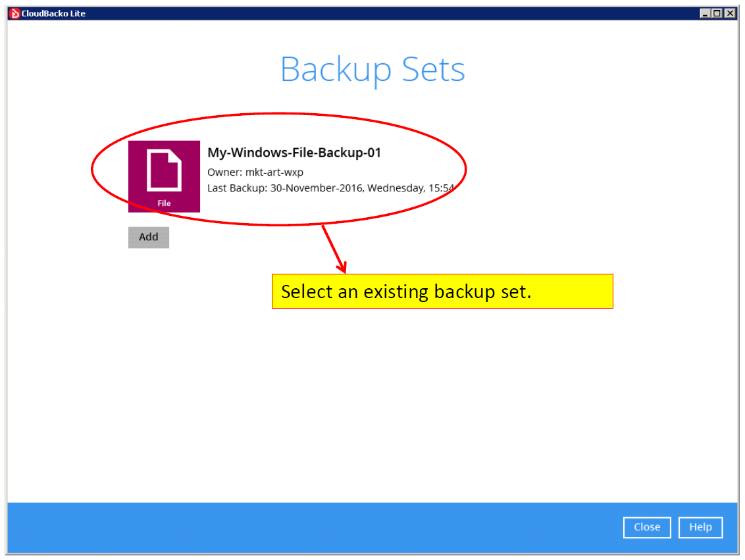This screenshot has height=560, width=745.
Task: Minimize the CloudBacko Lite window
Action: [x=705, y=13]
